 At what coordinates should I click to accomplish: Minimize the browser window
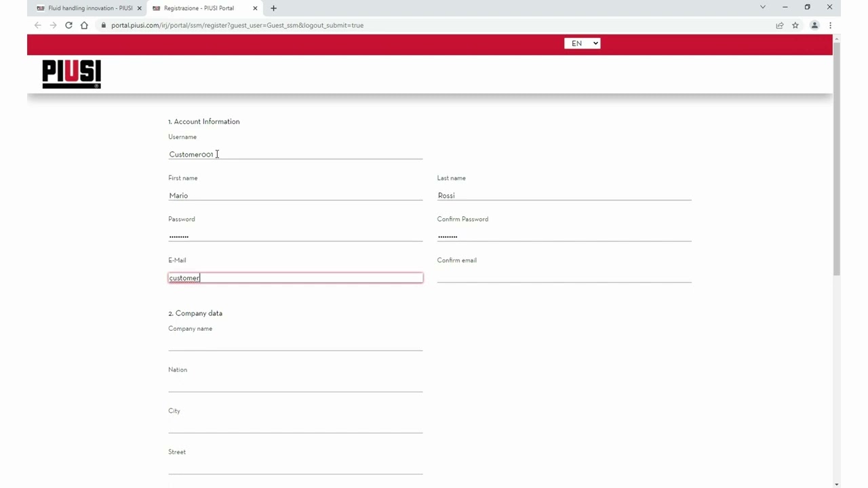click(x=785, y=7)
